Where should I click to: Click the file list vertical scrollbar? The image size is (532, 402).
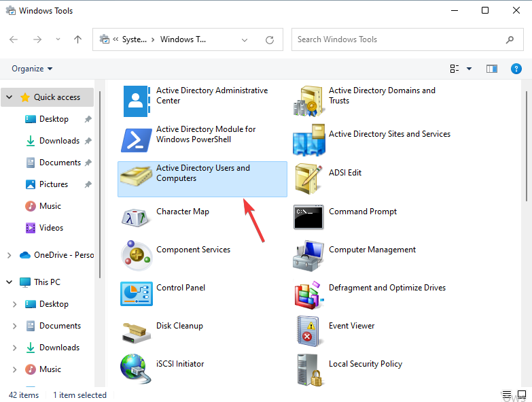tap(527, 146)
